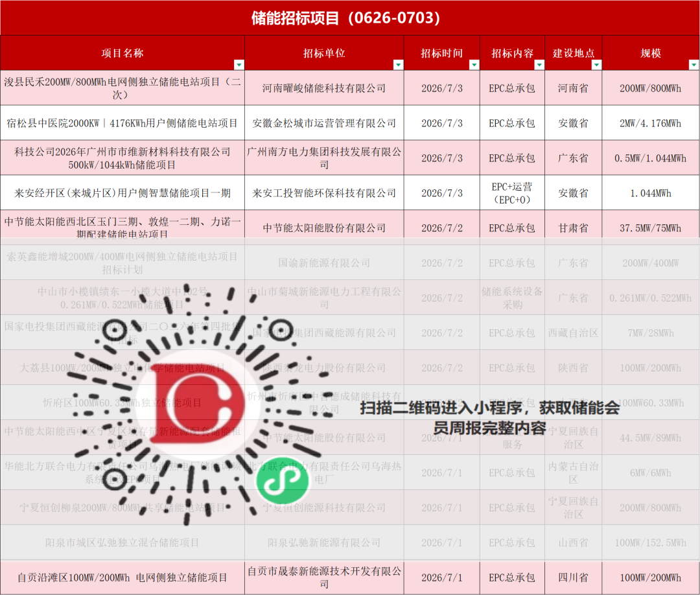Select faded cell 阳泉市城区弘驰独立混合储能项目
This screenshot has width=700, height=595.
pos(122,542)
